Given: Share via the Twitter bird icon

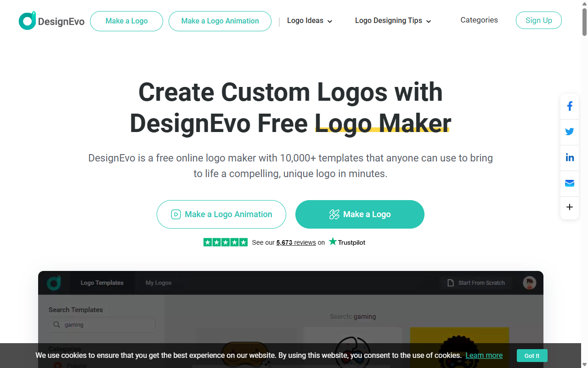Looking at the screenshot, I should tap(570, 132).
